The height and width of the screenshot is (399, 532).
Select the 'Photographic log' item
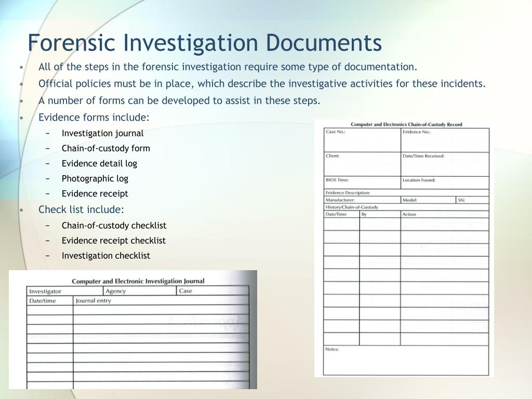pos(95,179)
